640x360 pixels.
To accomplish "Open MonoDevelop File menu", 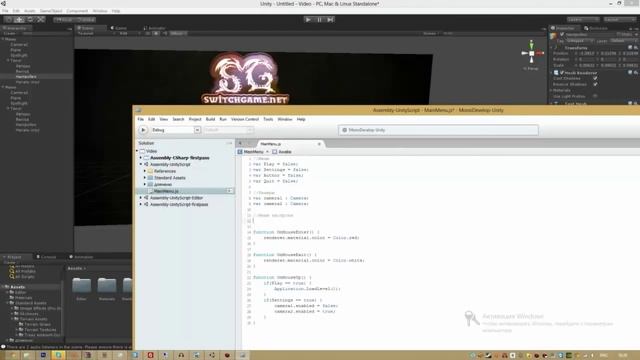I will (141, 119).
